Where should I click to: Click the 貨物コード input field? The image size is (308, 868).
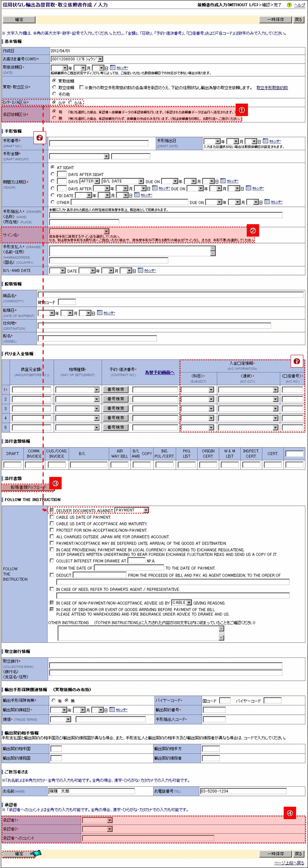pyautogui.click(x=67, y=302)
